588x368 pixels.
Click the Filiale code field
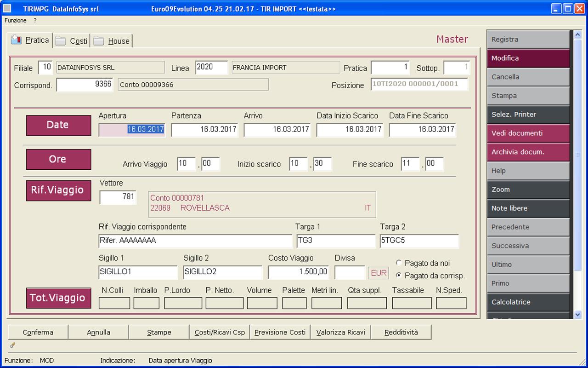tap(45, 68)
